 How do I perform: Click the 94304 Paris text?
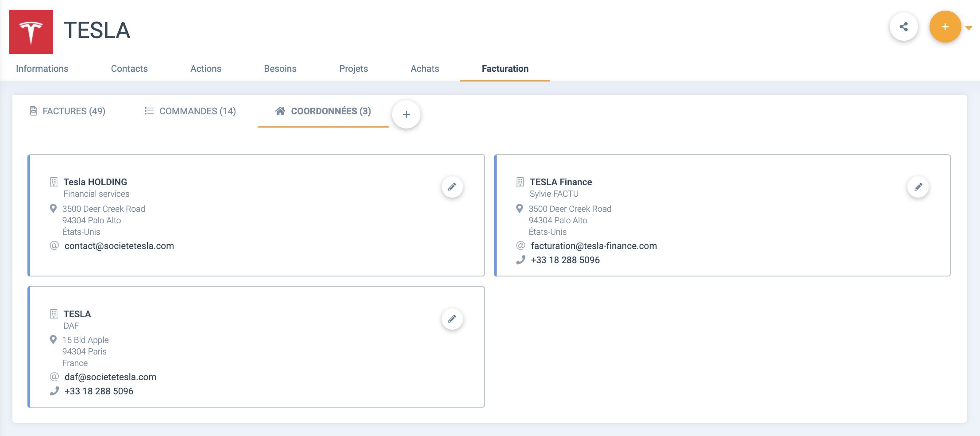click(85, 351)
